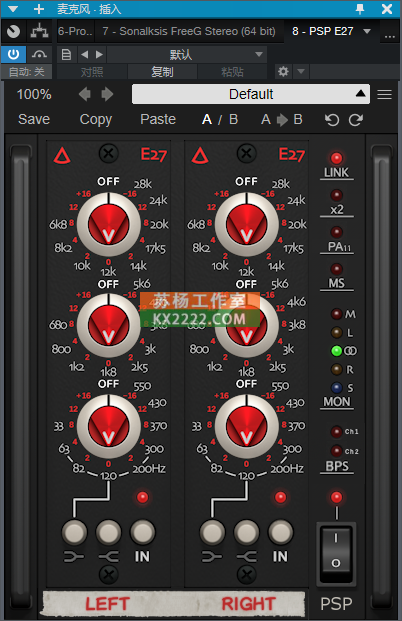402x621 pixels.
Task: Toggle PA11 mode
Action: point(336,232)
